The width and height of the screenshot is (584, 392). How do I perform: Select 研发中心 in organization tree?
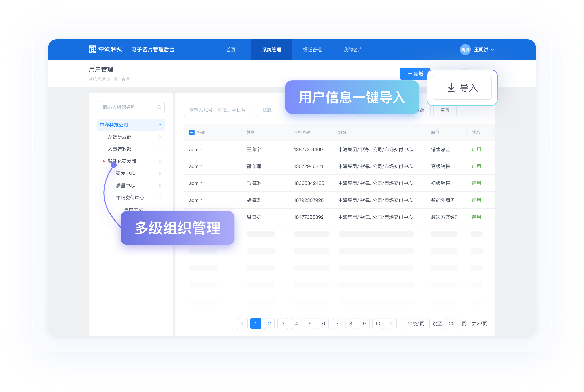click(125, 173)
